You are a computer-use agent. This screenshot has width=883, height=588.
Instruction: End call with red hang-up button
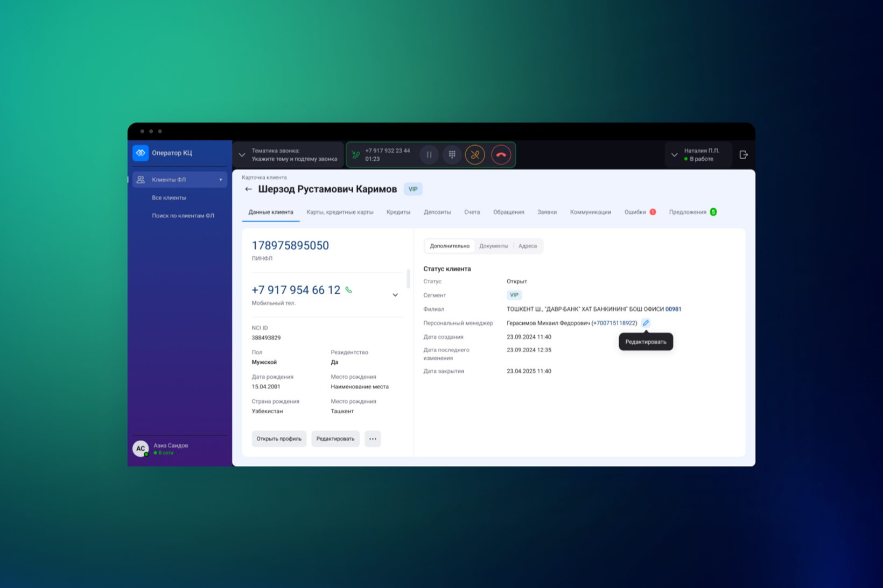(501, 155)
